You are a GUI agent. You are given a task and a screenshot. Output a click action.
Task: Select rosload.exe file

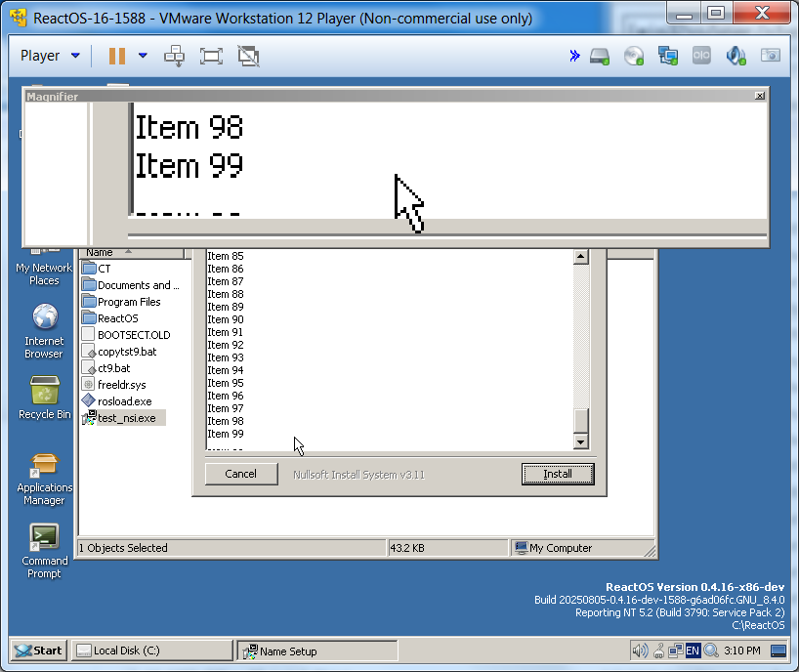point(116,401)
